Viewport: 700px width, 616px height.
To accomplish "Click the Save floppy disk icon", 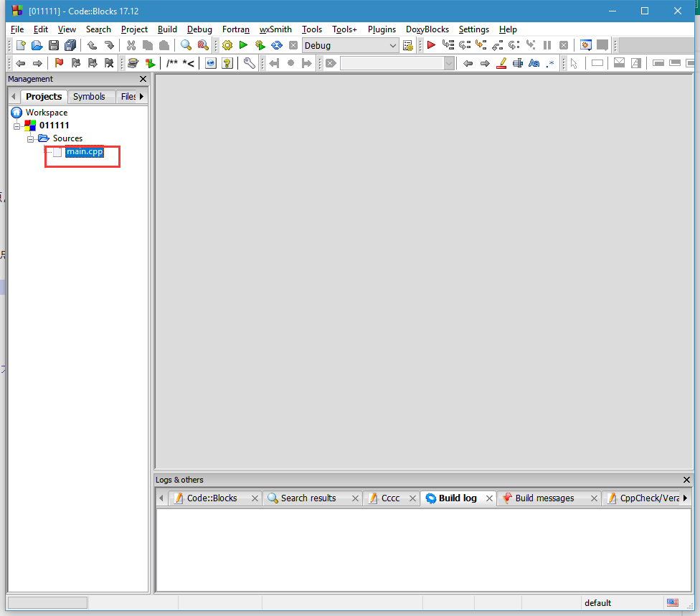I will (54, 45).
